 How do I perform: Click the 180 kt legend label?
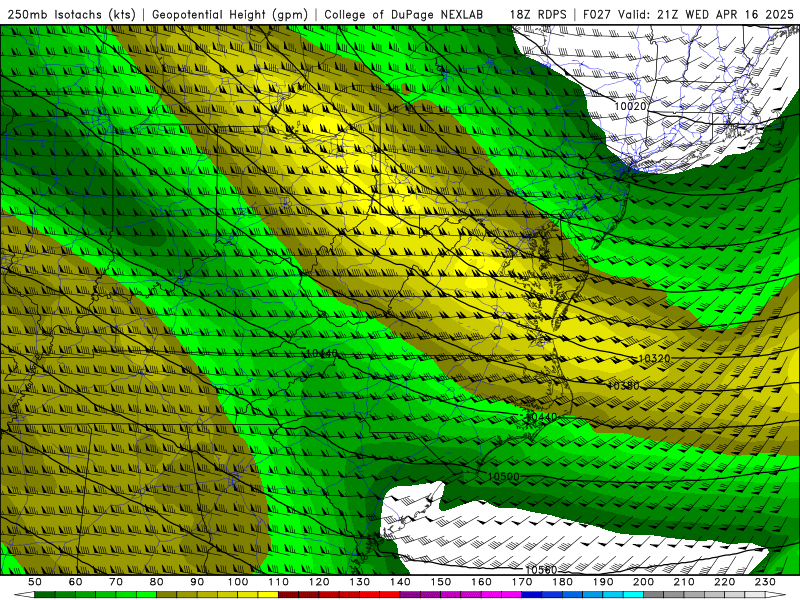click(x=562, y=582)
